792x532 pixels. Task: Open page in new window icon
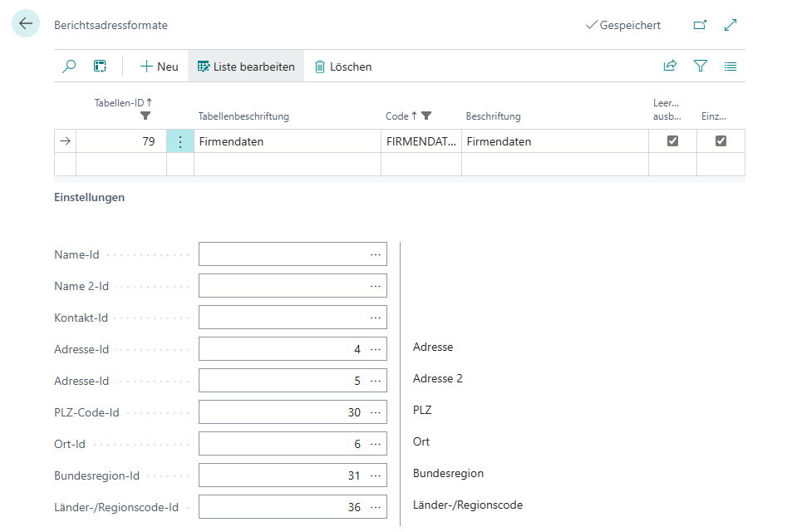click(700, 25)
